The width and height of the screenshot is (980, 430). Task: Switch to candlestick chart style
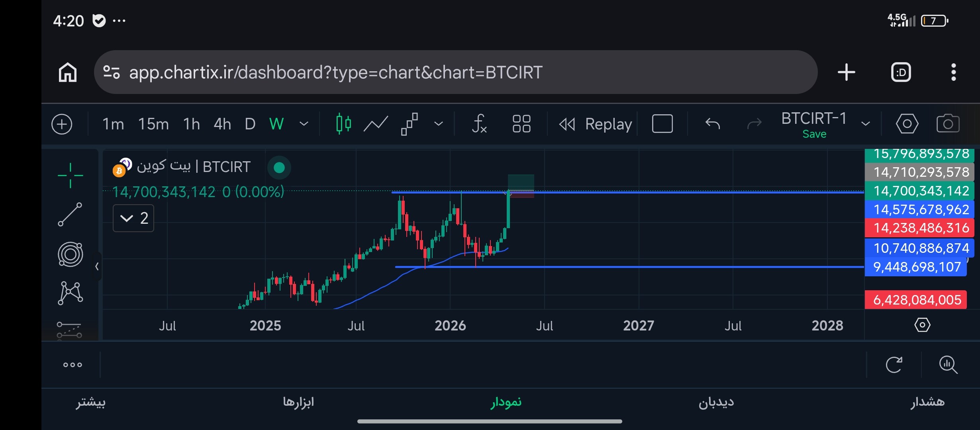(343, 124)
